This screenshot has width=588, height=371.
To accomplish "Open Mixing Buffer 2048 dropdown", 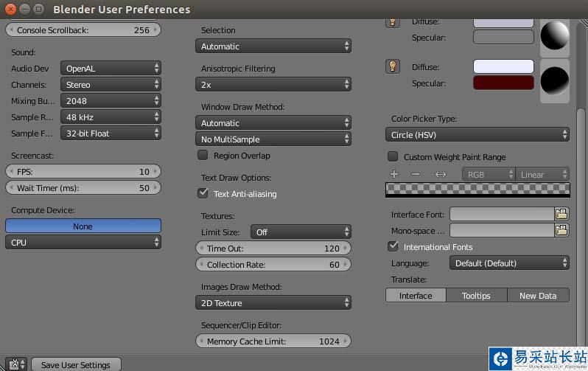I will pos(111,100).
